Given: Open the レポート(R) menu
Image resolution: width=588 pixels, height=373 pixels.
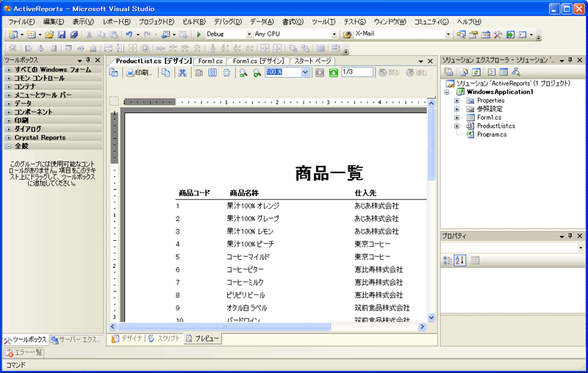Looking at the screenshot, I should point(117,22).
